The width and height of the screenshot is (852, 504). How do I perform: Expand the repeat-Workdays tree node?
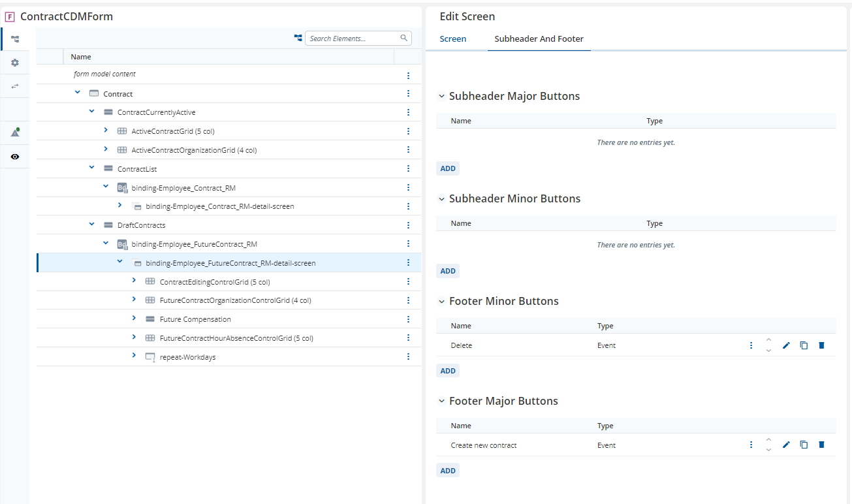[134, 356]
